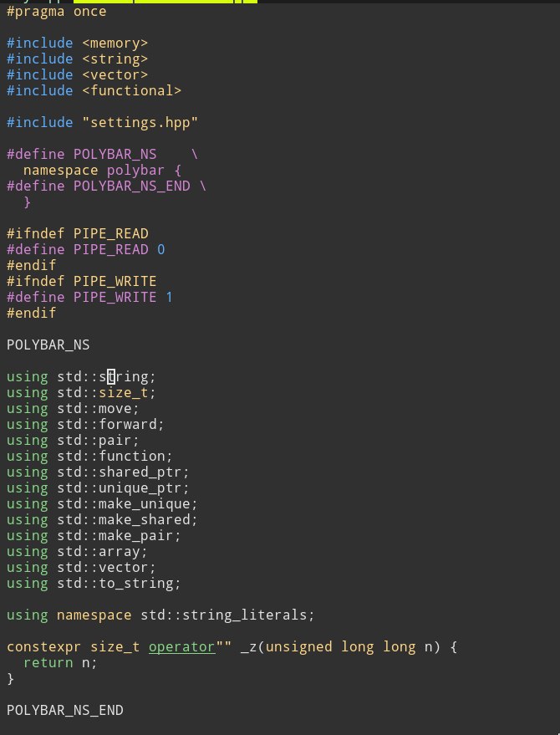
Task: Click the 'return n;' statement
Action: coord(60,663)
